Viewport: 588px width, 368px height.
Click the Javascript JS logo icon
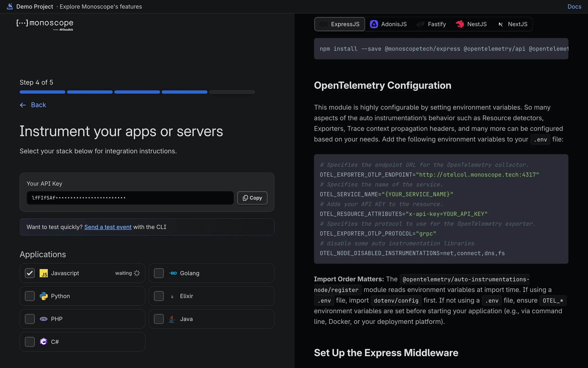(x=44, y=273)
